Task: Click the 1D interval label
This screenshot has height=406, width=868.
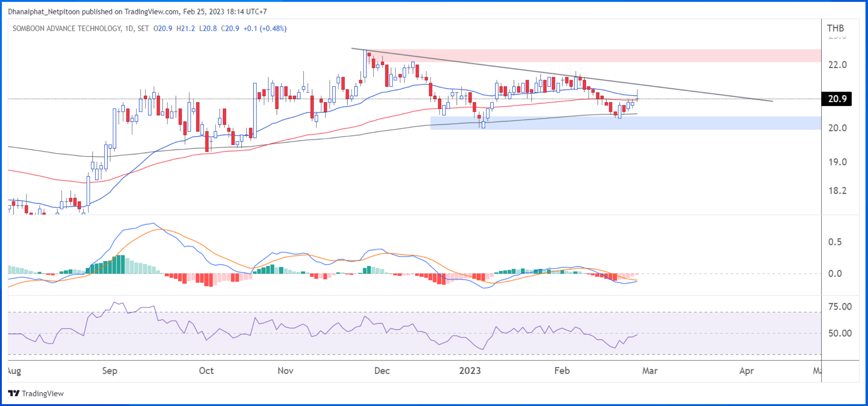Action: (129, 29)
